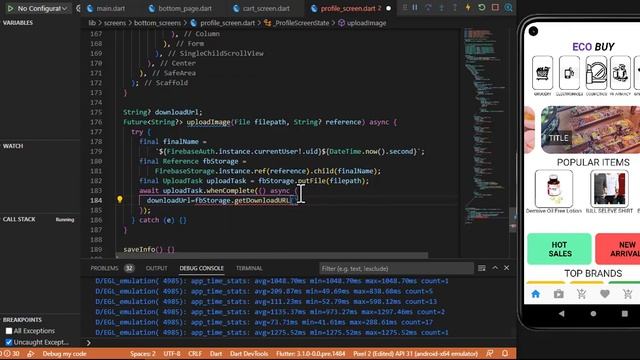Open the TERMINAL panel tab
The height and width of the screenshot is (360, 640).
pyautogui.click(x=249, y=268)
